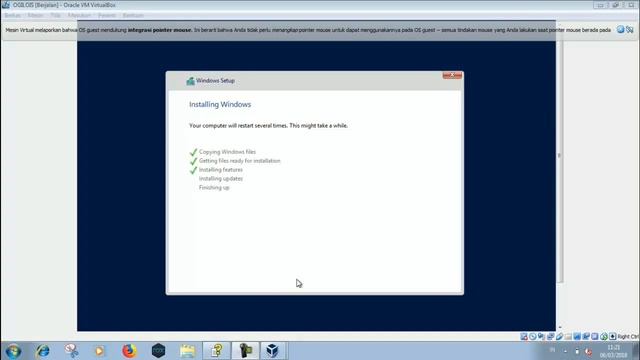
Task: Open the dark hexagon app on the taskbar
Action: point(158,351)
